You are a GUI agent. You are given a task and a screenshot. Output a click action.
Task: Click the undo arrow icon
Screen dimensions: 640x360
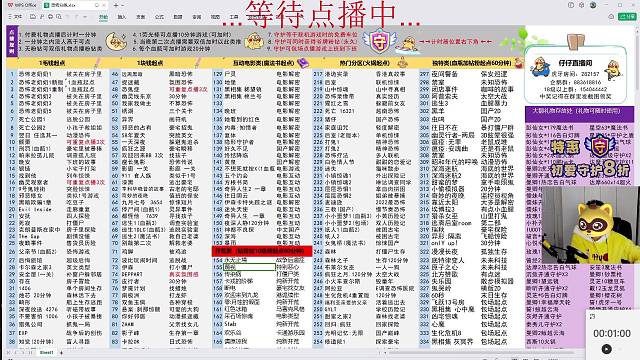click(67, 17)
